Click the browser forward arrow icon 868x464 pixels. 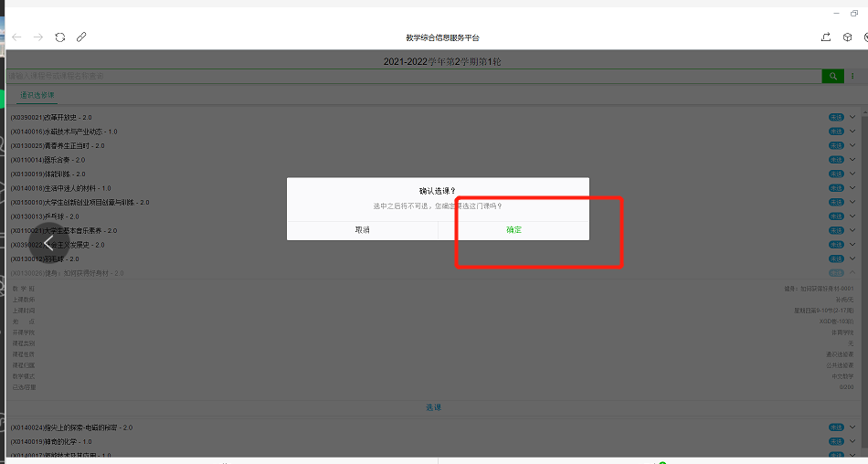coord(38,37)
